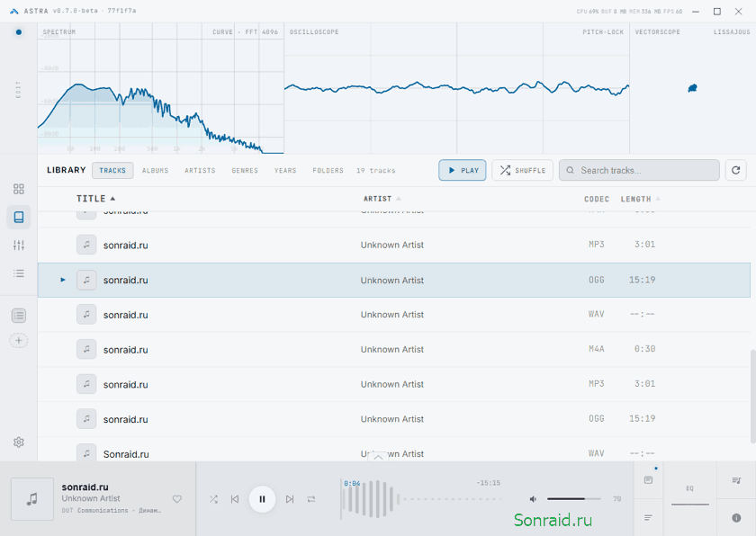This screenshot has height=536, width=756.
Task: Click the SHUFFLE button
Action: (x=522, y=170)
